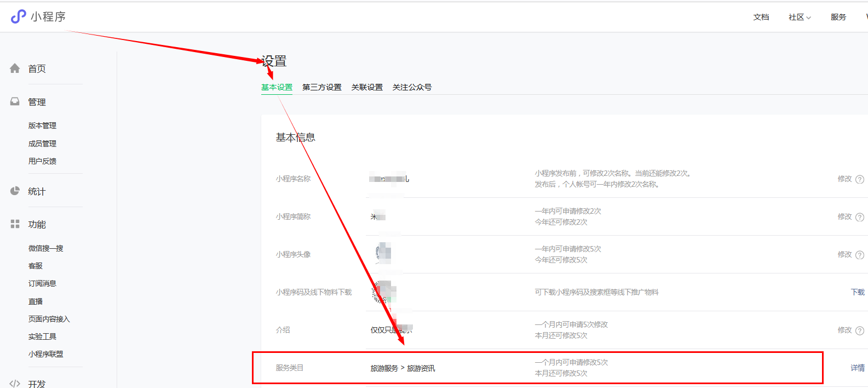
Task: Click the 小程序码及线下物料下载 label
Action: pyautogui.click(x=314, y=292)
